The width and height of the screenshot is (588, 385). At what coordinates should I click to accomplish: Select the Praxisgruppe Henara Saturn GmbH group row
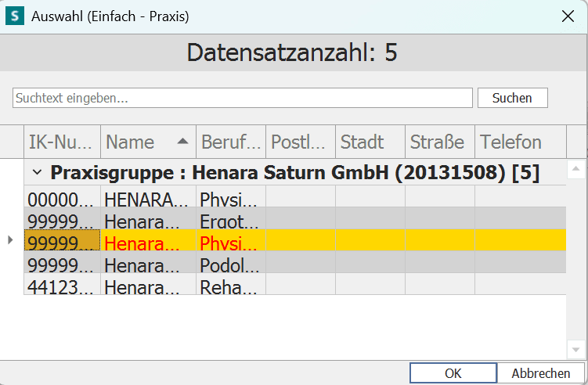coord(295,172)
